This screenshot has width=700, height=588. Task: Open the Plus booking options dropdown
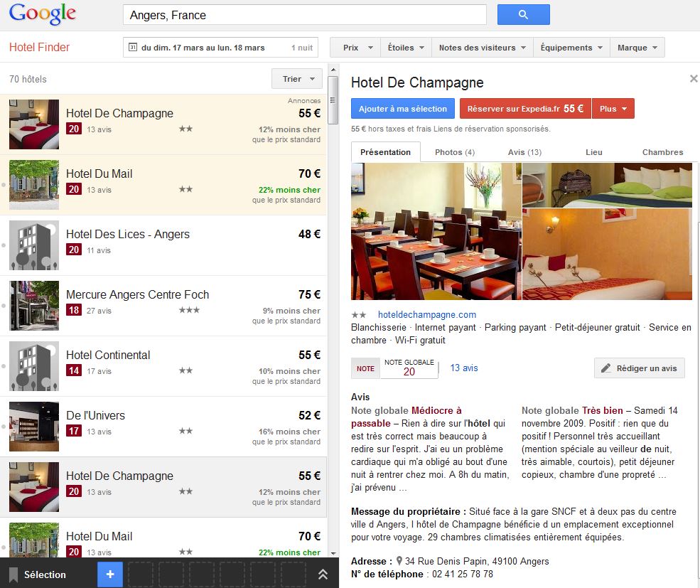pos(613,109)
